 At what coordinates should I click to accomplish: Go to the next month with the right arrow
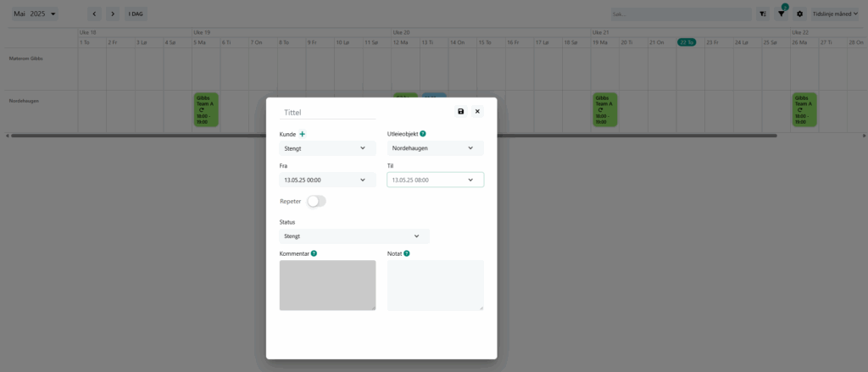pos(113,14)
